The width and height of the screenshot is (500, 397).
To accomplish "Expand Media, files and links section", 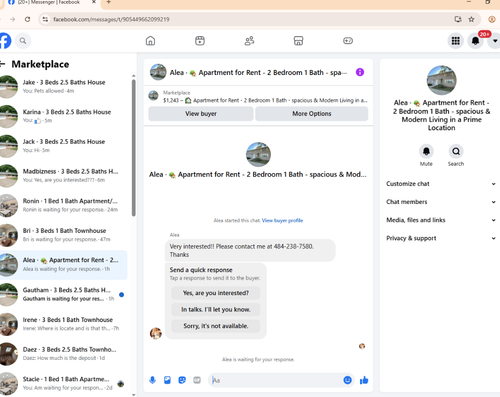I will (441, 220).
